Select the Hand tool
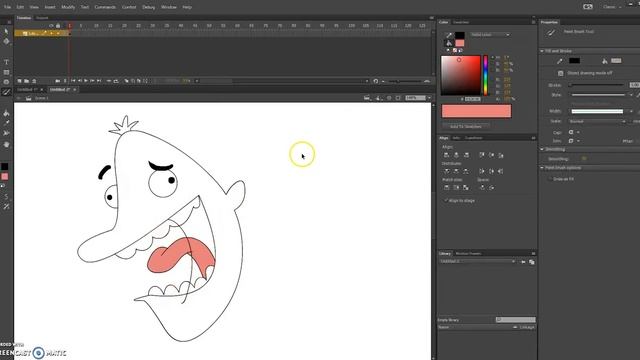The image size is (640, 360). 6,144
